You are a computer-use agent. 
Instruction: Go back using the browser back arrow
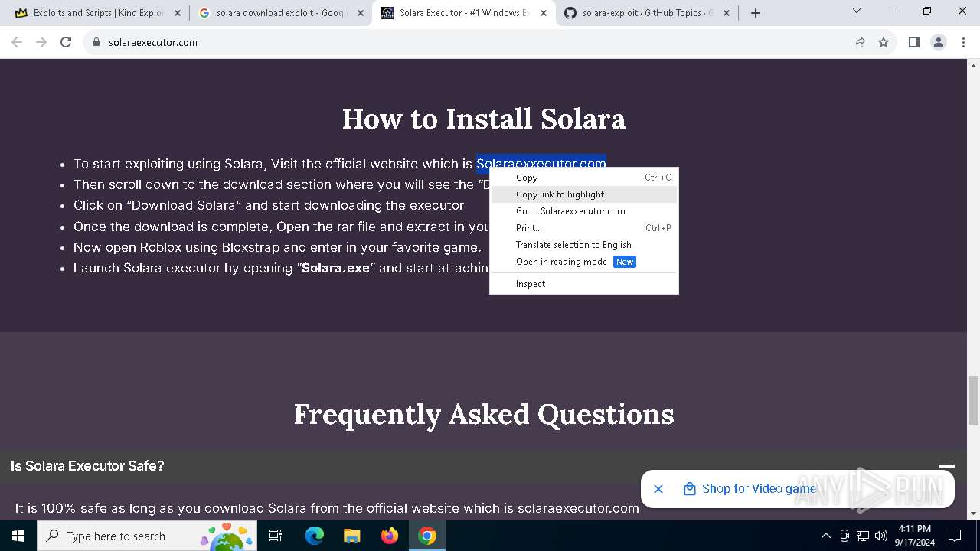click(17, 42)
